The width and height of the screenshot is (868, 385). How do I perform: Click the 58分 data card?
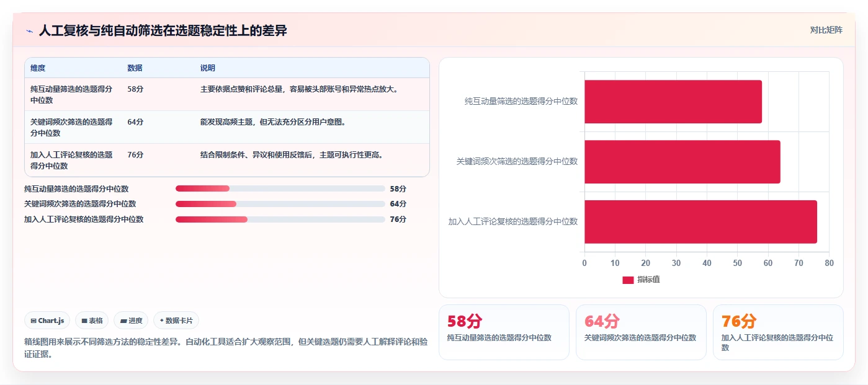click(x=504, y=332)
